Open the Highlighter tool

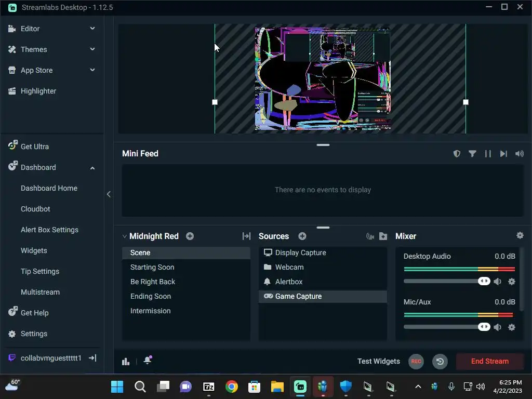pos(38,91)
